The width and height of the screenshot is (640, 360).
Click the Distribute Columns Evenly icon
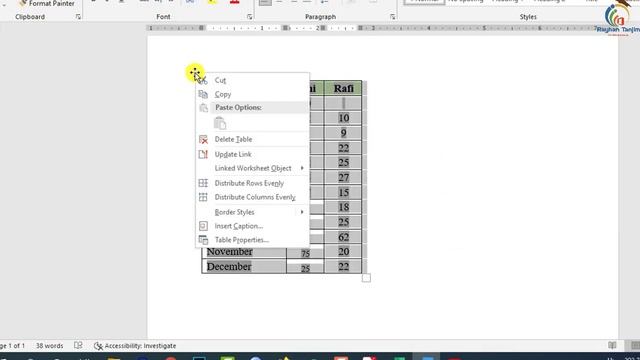coord(203,197)
